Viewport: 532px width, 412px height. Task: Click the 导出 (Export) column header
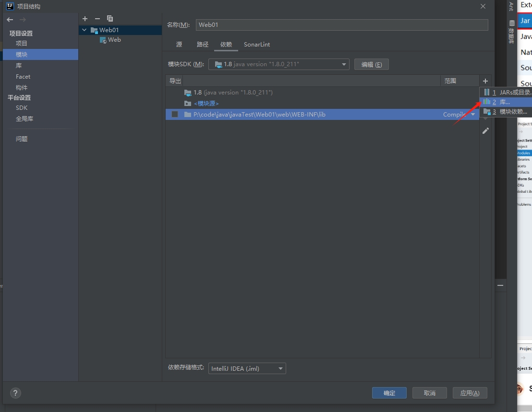pyautogui.click(x=175, y=81)
